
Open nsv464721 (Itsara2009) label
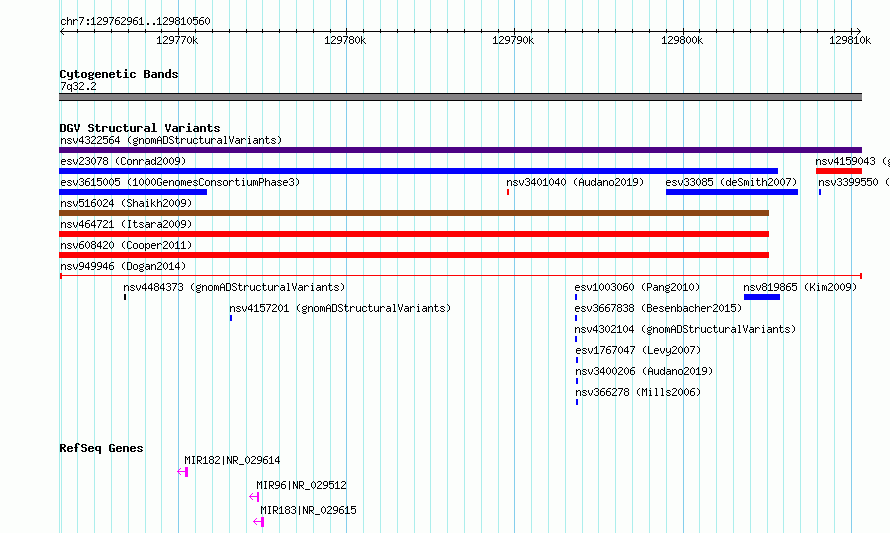pyautogui.click(x=126, y=224)
